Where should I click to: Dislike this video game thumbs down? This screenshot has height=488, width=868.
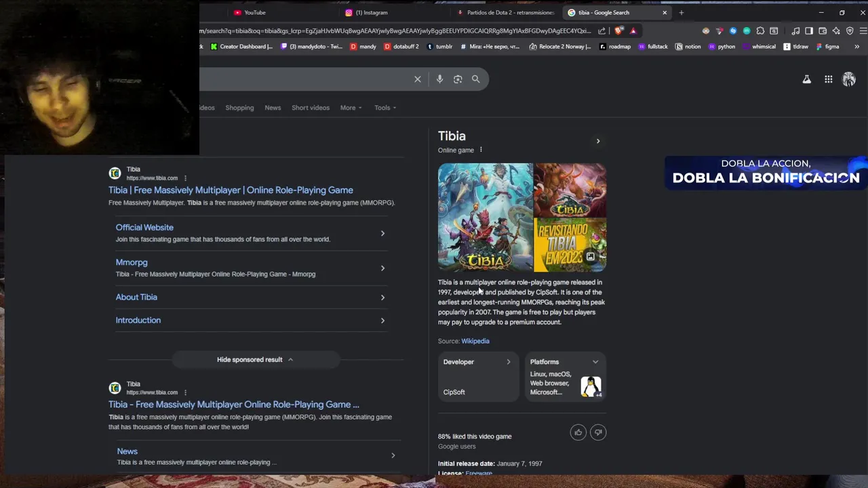[x=598, y=432]
